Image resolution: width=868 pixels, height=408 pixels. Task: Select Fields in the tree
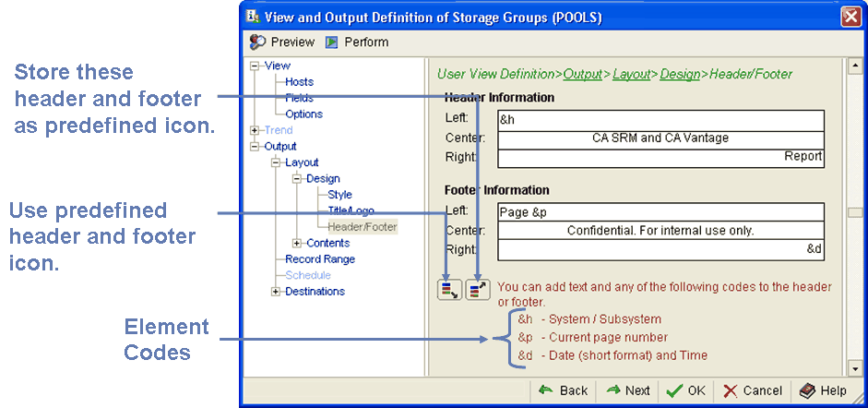click(x=300, y=98)
